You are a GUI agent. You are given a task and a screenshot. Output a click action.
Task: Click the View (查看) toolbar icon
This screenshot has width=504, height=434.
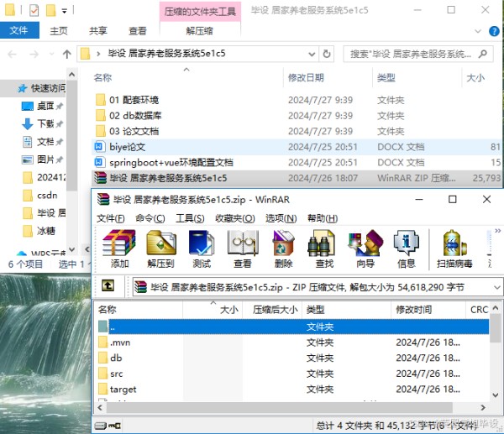pos(243,249)
